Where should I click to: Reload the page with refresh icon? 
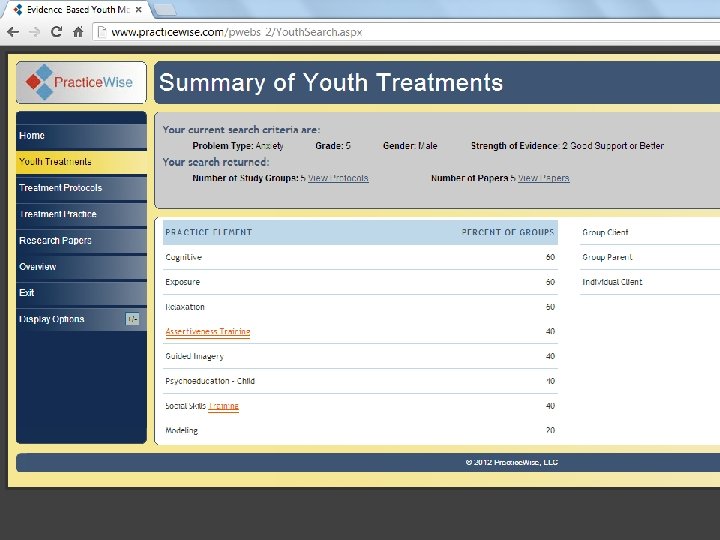tap(56, 32)
